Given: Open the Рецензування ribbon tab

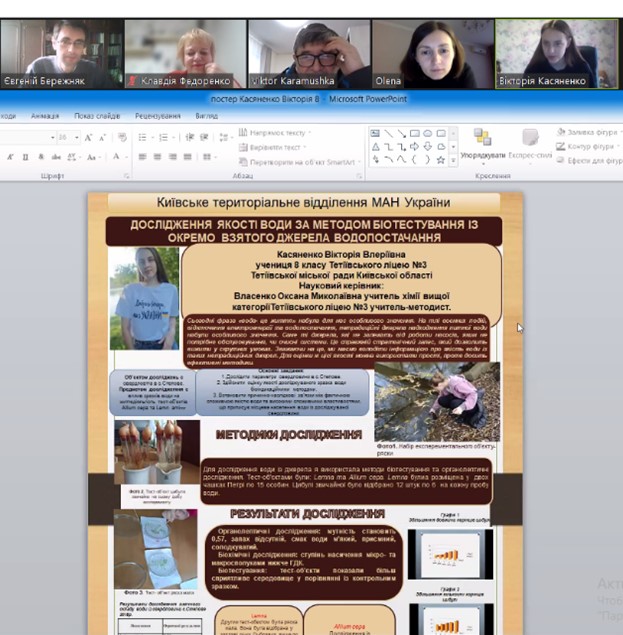Looking at the screenshot, I should (158, 116).
